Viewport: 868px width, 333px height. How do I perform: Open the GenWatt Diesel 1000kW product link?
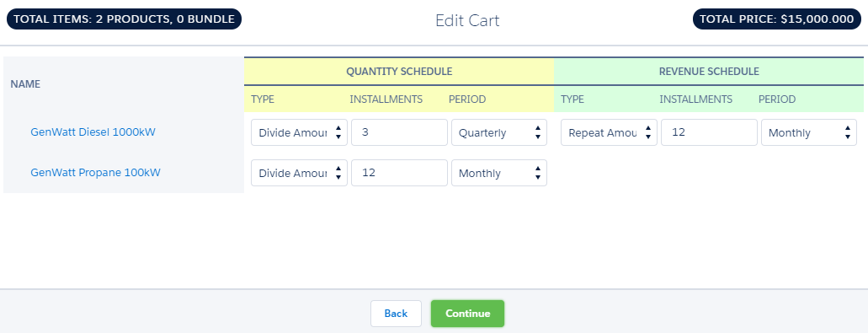93,132
